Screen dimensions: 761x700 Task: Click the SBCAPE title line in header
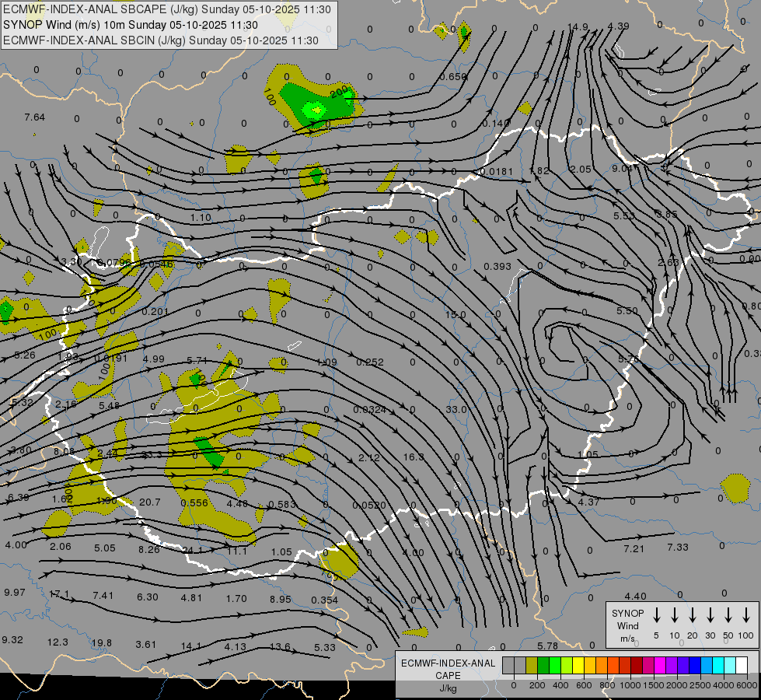(x=167, y=9)
